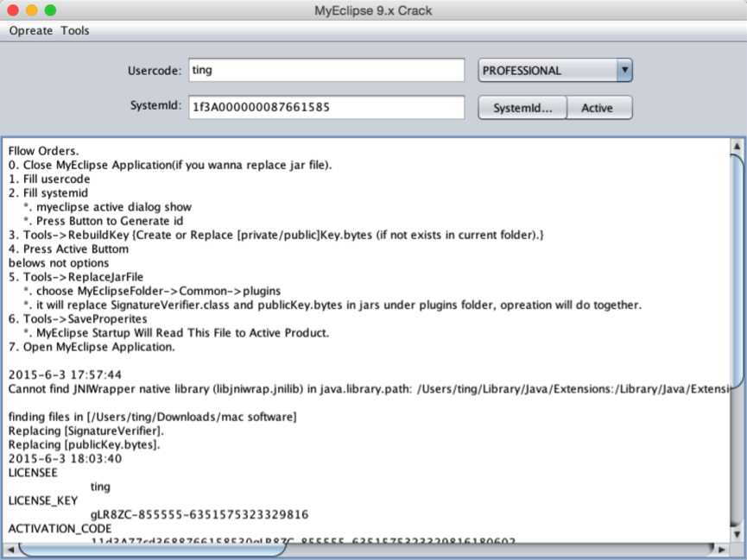Click the 'finding files in' log line
This screenshot has width=747, height=560.
[153, 417]
